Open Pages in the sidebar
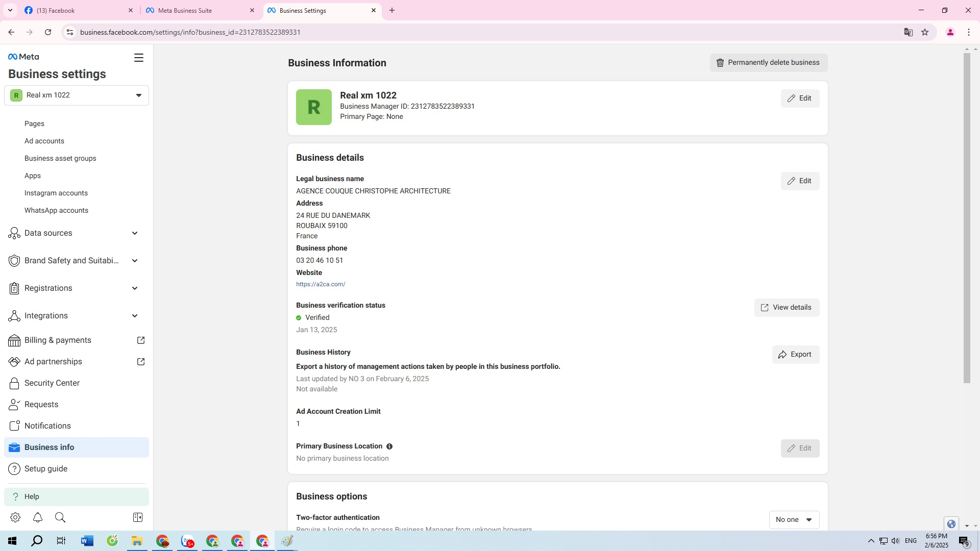Screen dimensions: 980x551 34,123
